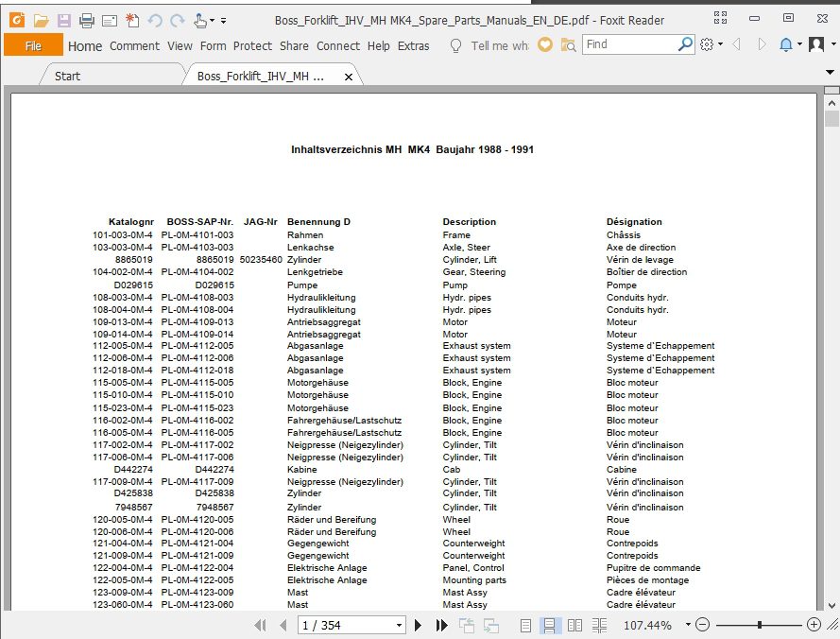Screen dimensions: 840x639
Task: Click the Tell me what search box
Action: pos(499,46)
